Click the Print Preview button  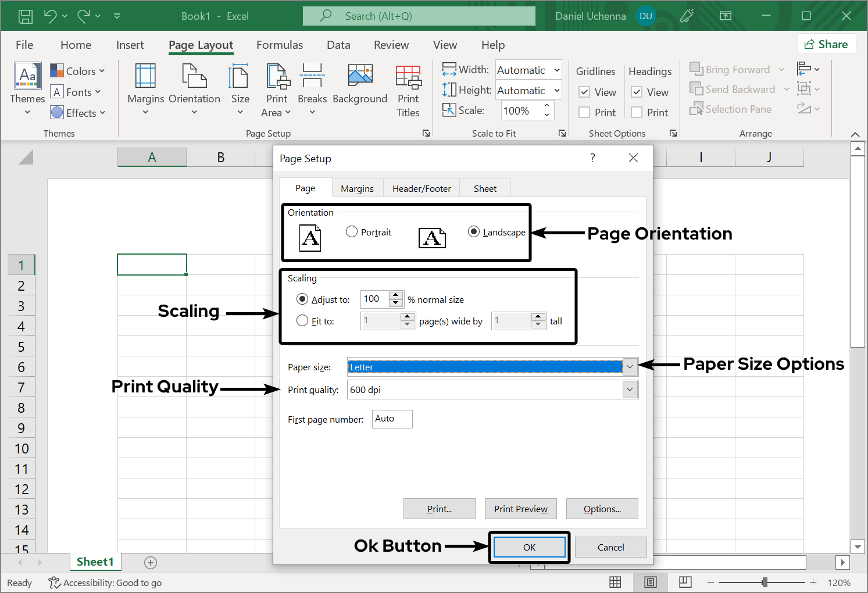click(520, 509)
